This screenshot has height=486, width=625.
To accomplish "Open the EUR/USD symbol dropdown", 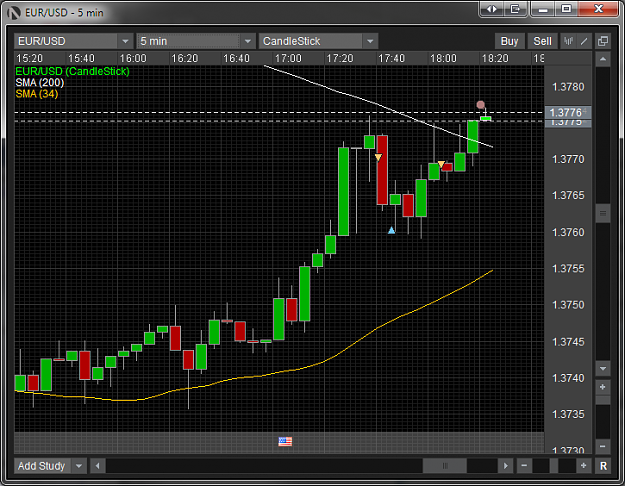I will (125, 41).
